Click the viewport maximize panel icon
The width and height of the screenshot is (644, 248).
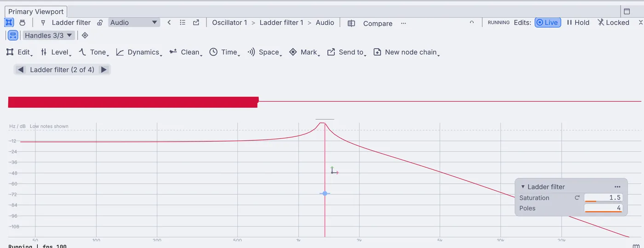point(627,11)
